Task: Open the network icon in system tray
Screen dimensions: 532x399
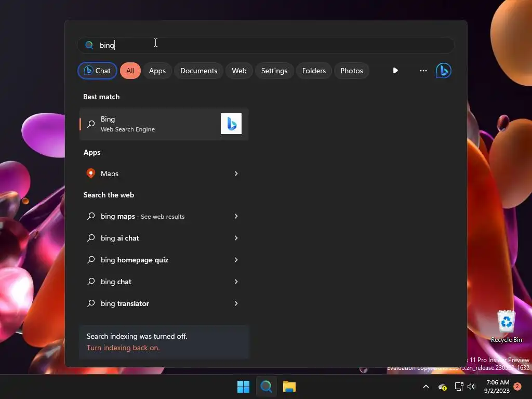Action: pyautogui.click(x=459, y=387)
